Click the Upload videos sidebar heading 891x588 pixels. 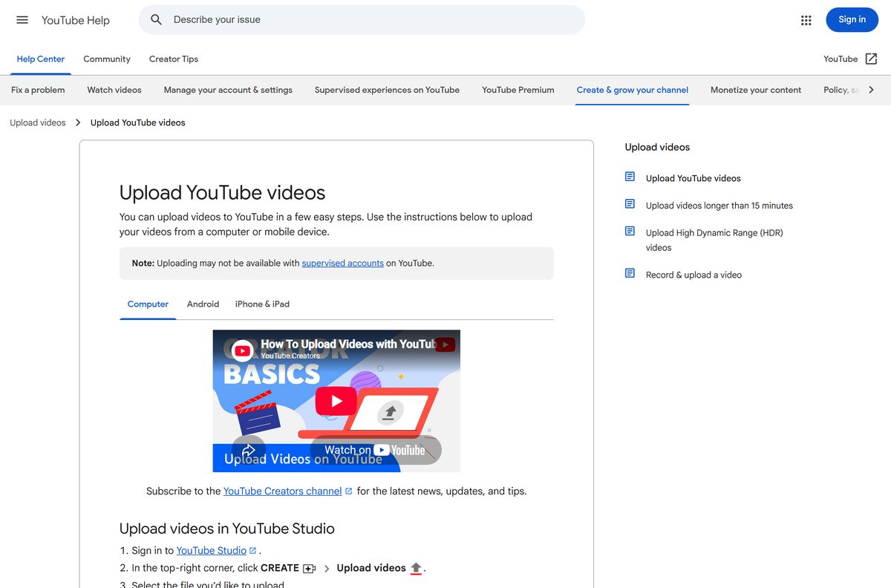657,147
